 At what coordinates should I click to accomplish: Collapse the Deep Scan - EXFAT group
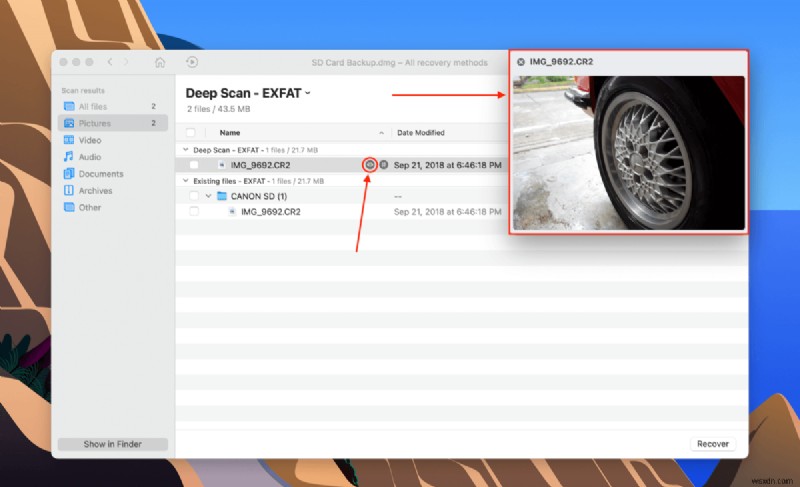[186, 149]
